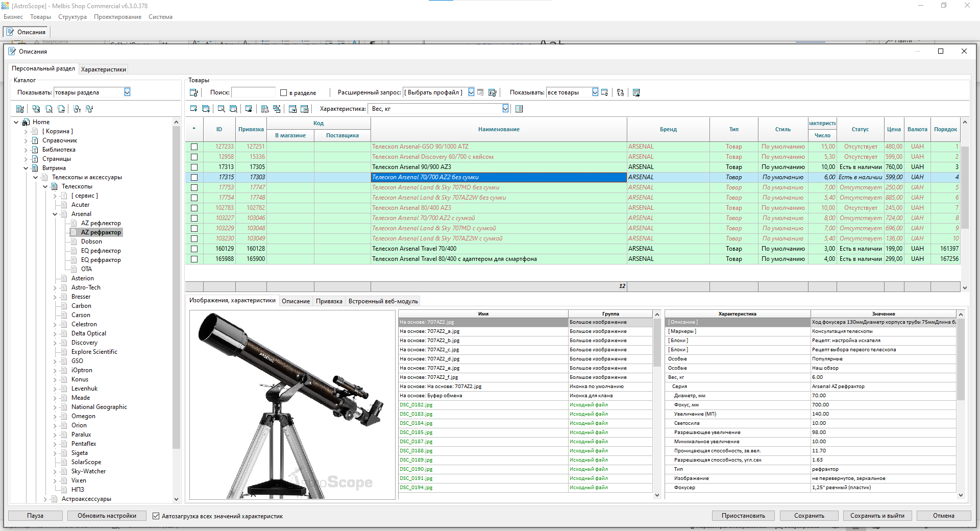
Task: Click the tree structure icon in products toolbar
Action: (277, 109)
